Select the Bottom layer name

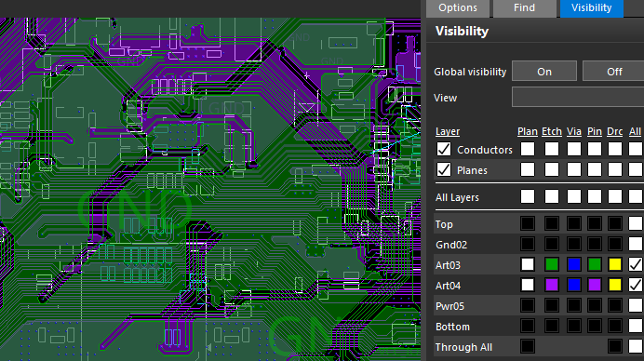point(452,327)
